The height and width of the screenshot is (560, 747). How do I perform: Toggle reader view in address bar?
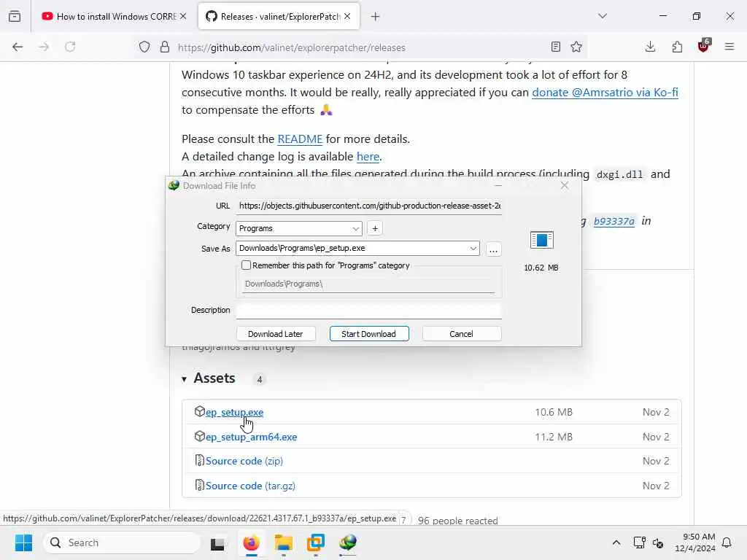pos(555,47)
